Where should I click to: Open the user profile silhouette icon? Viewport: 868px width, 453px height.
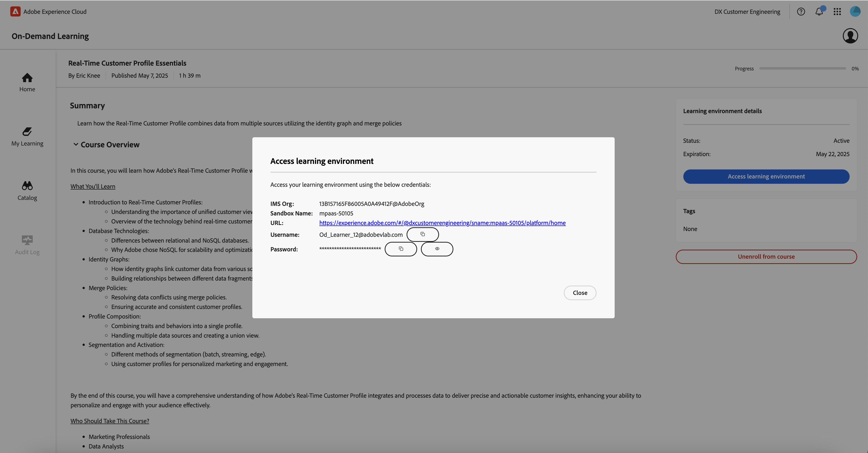[x=850, y=36]
